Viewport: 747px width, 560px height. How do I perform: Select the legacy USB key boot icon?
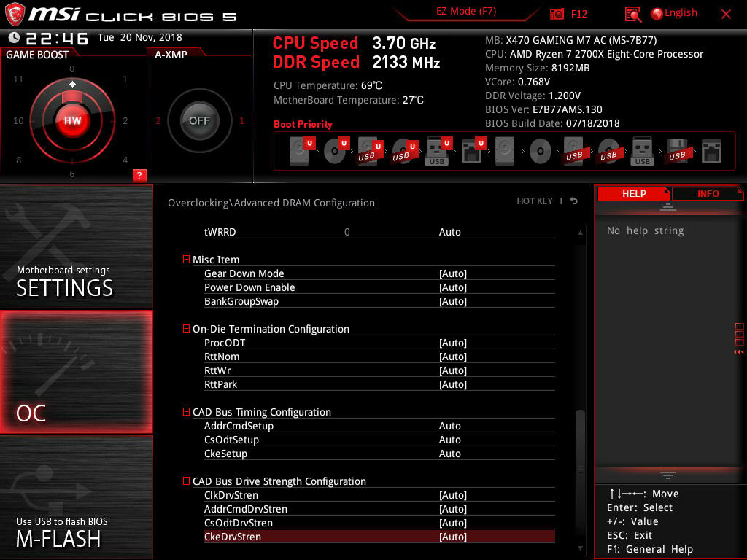[x=642, y=151]
